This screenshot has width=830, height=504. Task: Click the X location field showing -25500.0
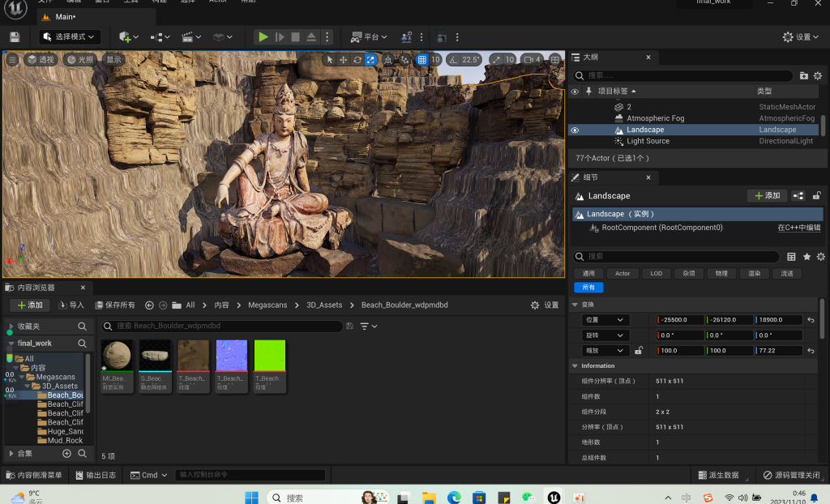pos(681,320)
